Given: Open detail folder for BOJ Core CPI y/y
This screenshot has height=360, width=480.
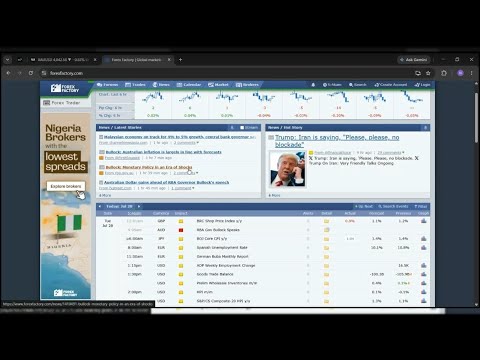Looking at the screenshot, I should (x=326, y=239).
